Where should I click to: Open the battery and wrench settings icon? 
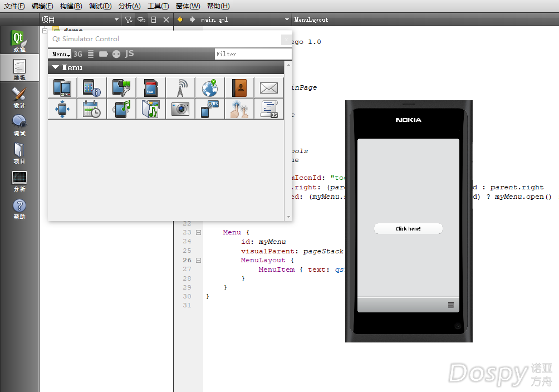pos(121,88)
